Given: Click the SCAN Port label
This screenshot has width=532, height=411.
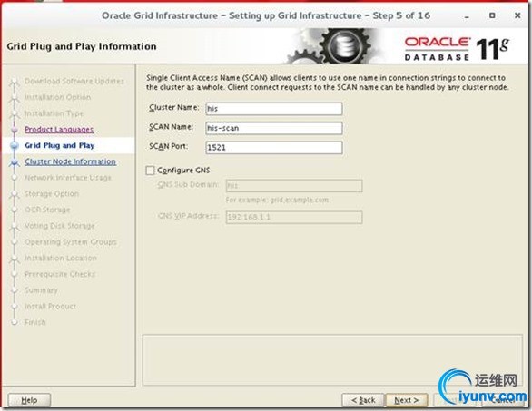Looking at the screenshot, I should pos(168,146).
